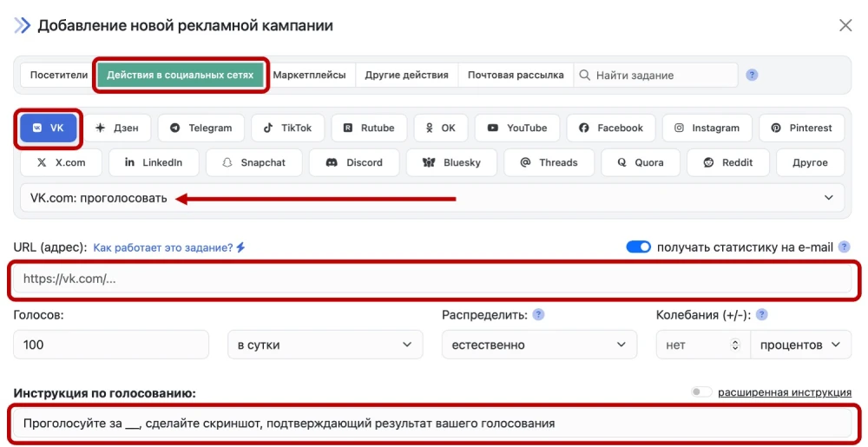Screen dimensions: 868x447
Task: Enable the расширенная инструкция toggle
Action: click(x=701, y=392)
